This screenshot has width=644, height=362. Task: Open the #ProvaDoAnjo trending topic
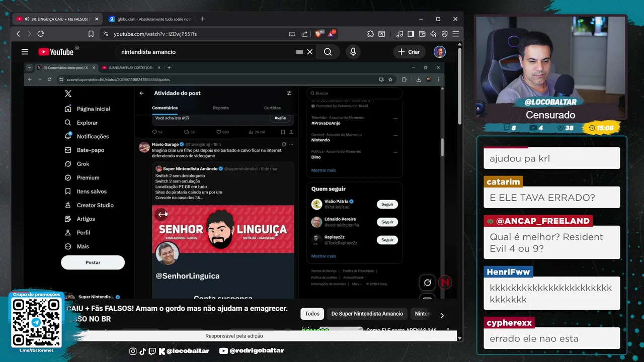(x=326, y=123)
